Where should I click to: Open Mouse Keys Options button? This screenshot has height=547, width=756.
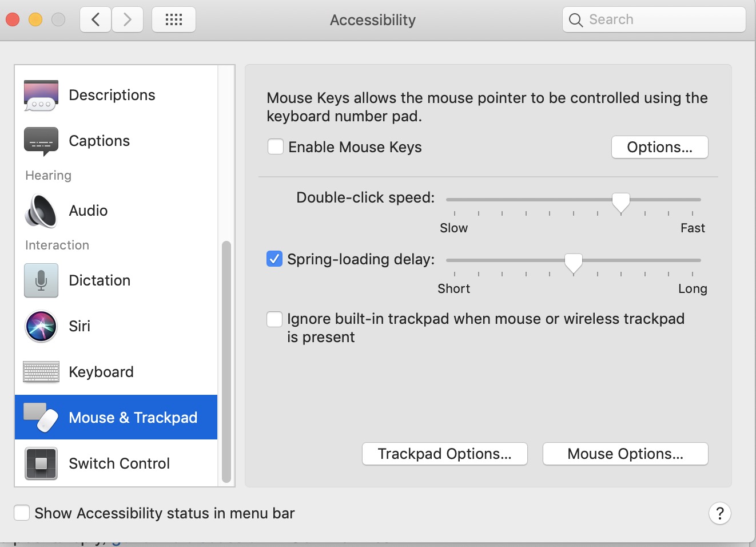pyautogui.click(x=659, y=147)
